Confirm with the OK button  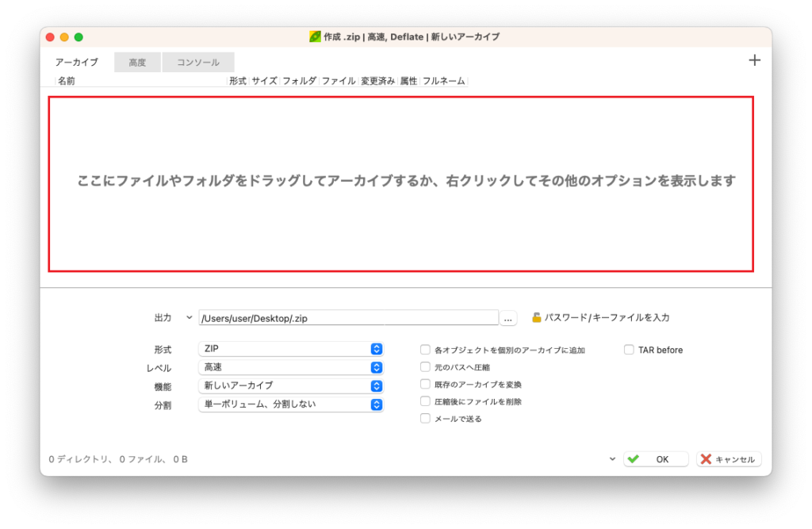point(656,459)
